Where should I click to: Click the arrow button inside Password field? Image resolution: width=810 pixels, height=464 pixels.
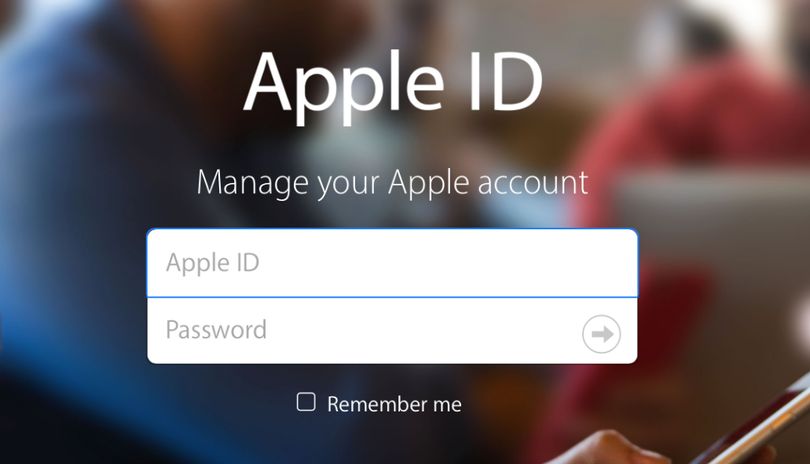pos(601,334)
